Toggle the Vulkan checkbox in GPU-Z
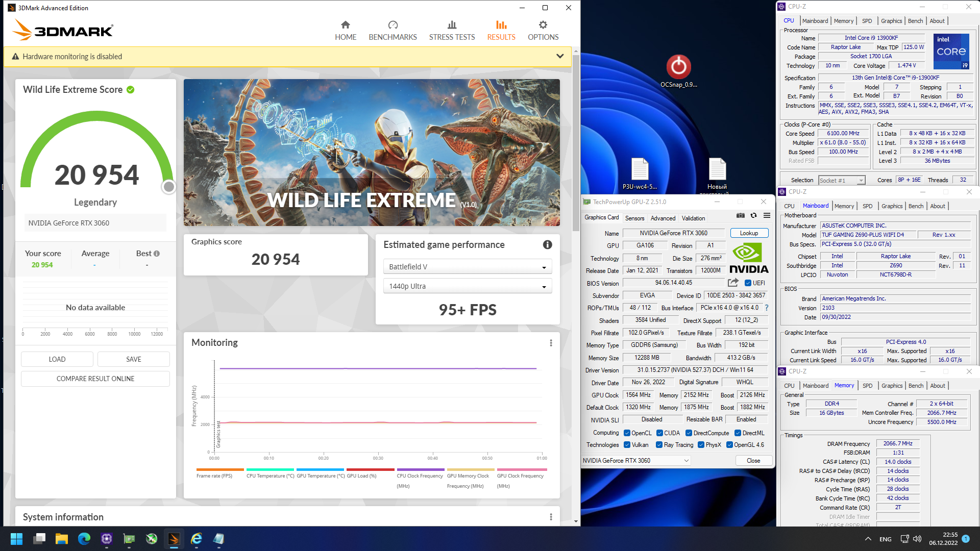 pyautogui.click(x=627, y=445)
